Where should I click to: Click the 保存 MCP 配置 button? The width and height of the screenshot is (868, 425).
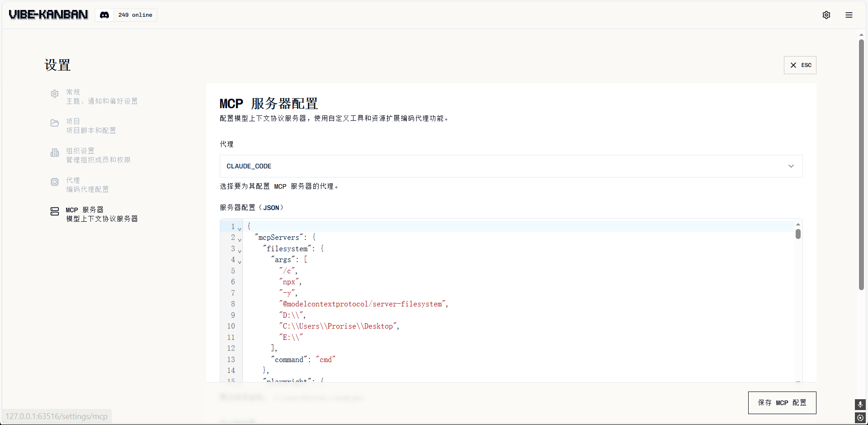(782, 402)
